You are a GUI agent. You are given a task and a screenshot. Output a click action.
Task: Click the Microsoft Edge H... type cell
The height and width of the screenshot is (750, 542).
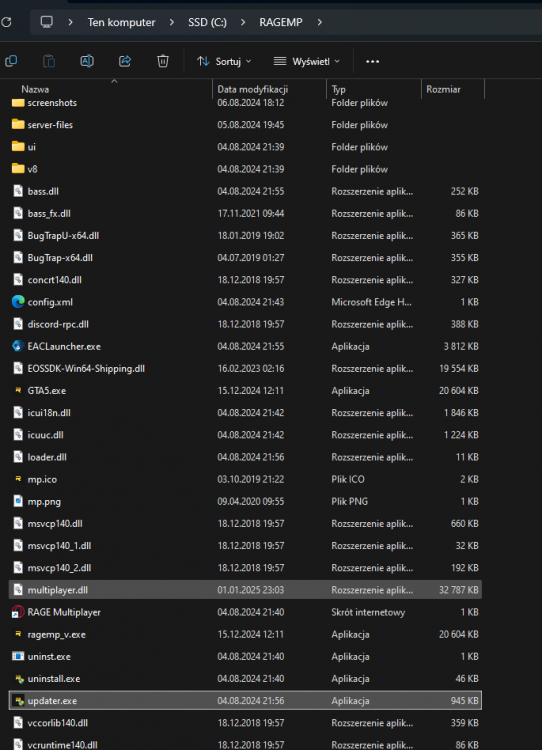coord(371,302)
